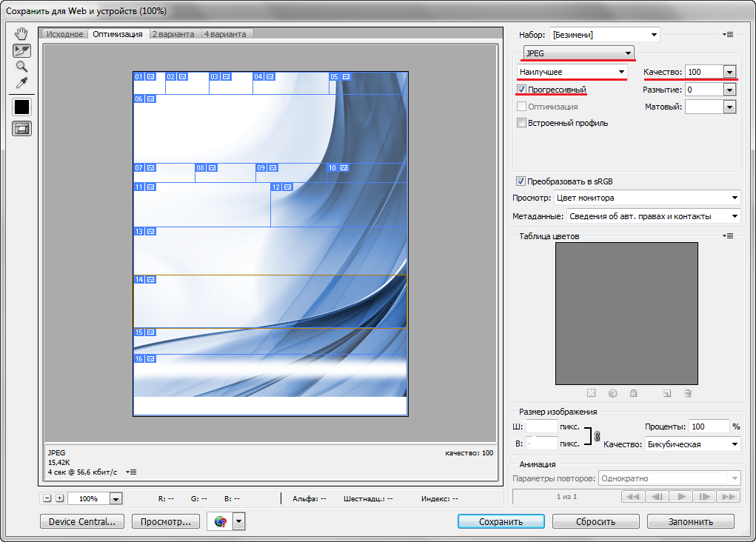Click the zoom in plus button
The image size is (756, 542).
click(60, 498)
